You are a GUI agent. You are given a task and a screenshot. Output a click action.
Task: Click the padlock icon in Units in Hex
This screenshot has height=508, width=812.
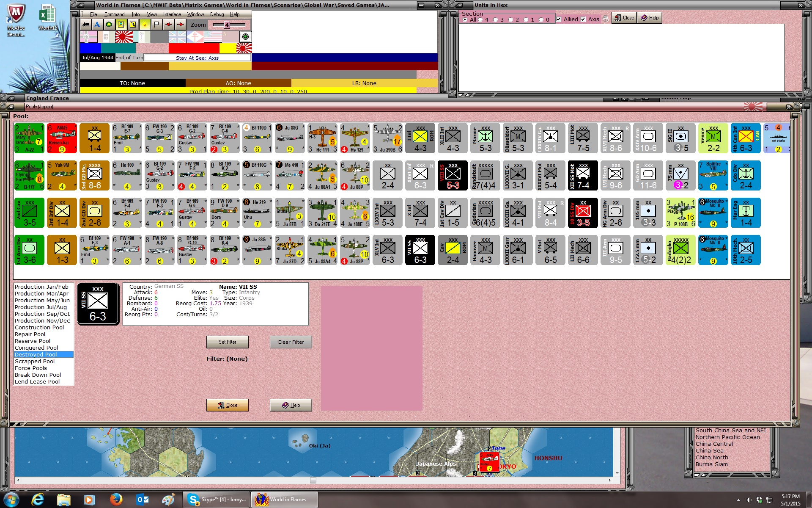605,19
